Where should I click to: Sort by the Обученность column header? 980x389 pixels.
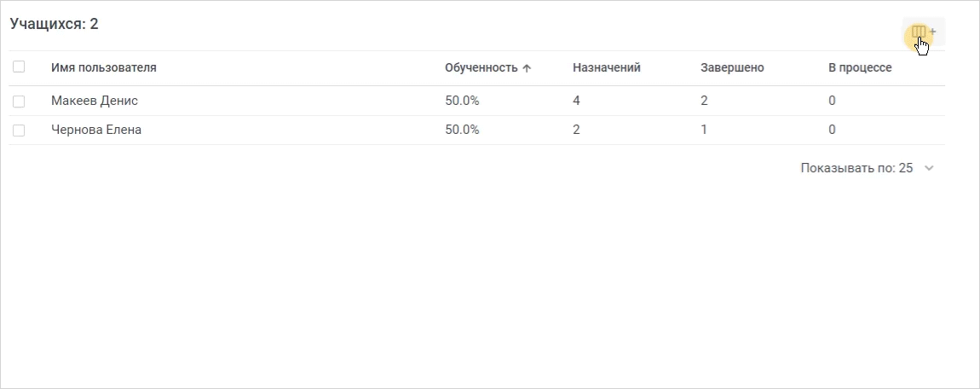481,68
